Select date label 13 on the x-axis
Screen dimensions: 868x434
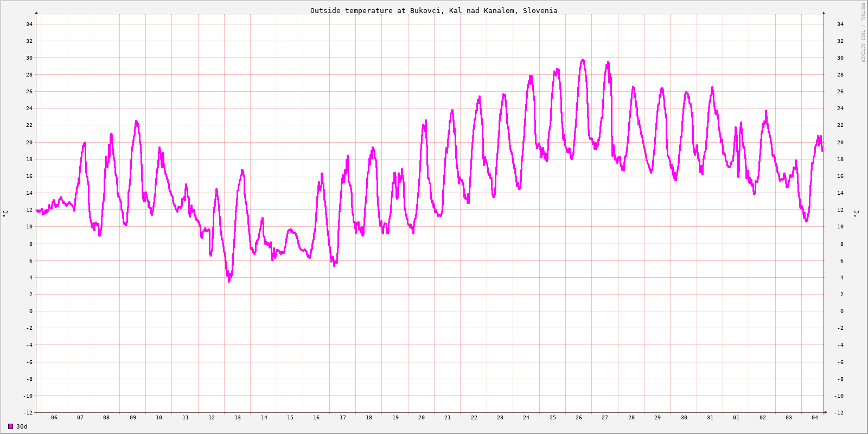238,418
